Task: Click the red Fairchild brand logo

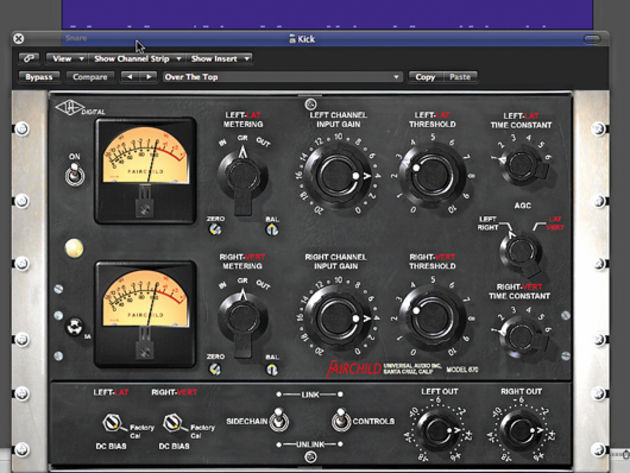Action: [x=354, y=369]
